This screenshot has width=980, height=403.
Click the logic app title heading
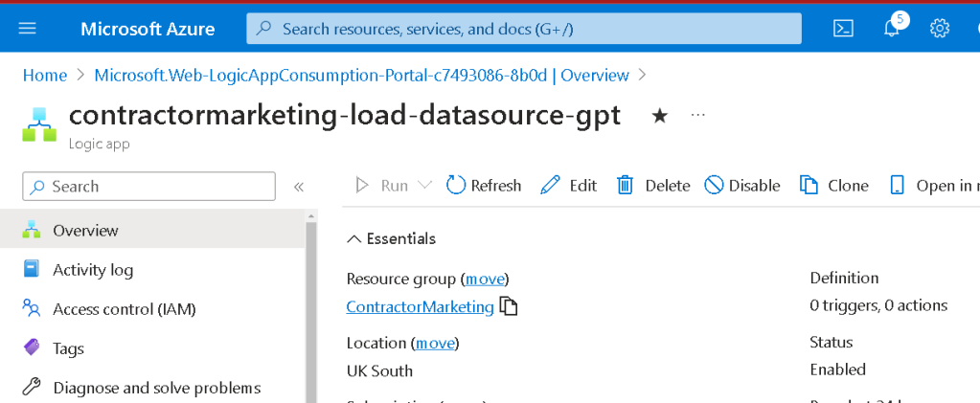[344, 116]
